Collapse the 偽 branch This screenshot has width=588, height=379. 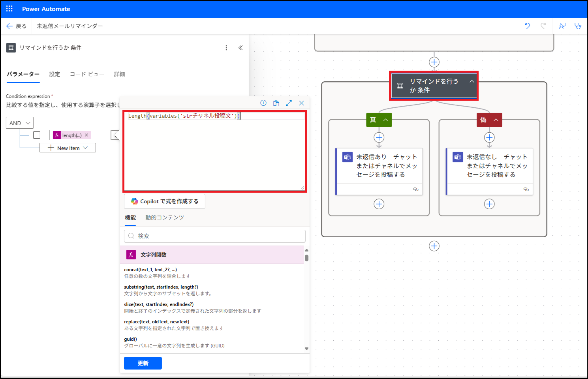point(496,120)
